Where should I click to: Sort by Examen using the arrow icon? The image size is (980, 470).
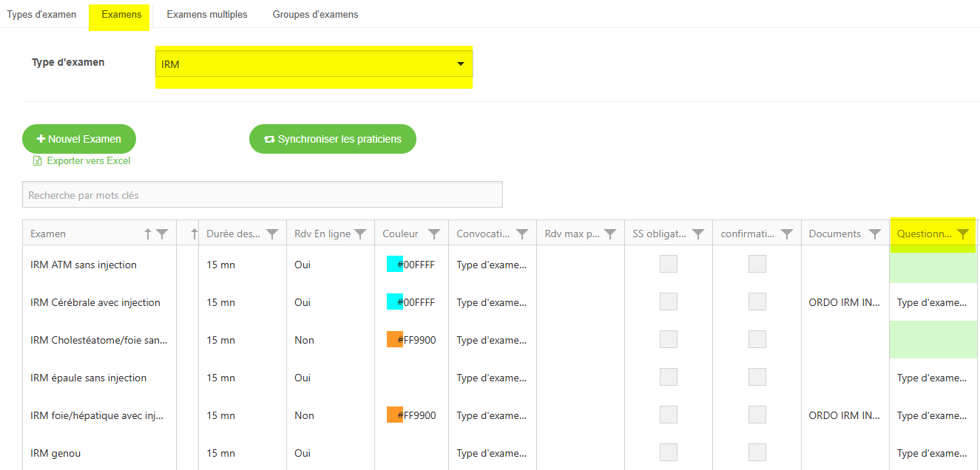[148, 234]
